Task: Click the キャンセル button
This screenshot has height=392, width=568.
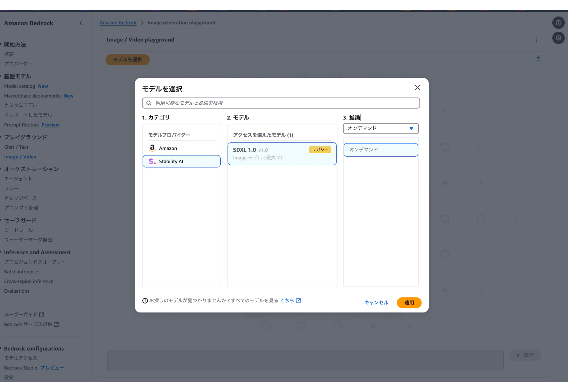Action: 376,303
